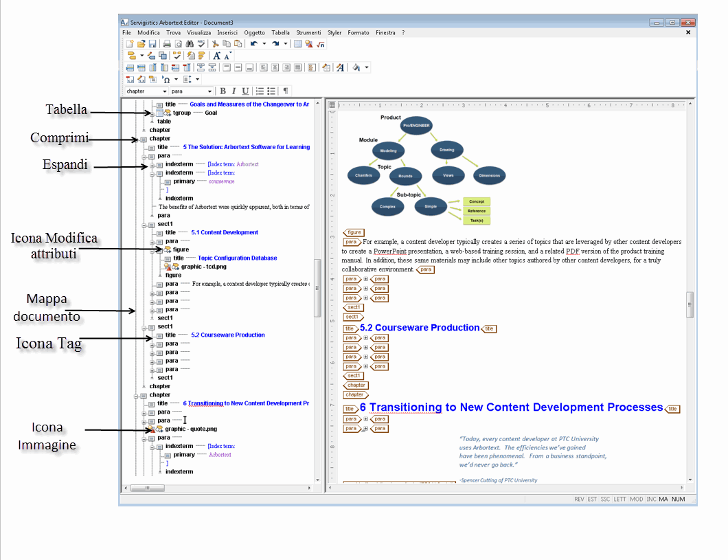This screenshot has width=728, height=560.
Task: Open the Modifica menu
Action: pos(148,33)
